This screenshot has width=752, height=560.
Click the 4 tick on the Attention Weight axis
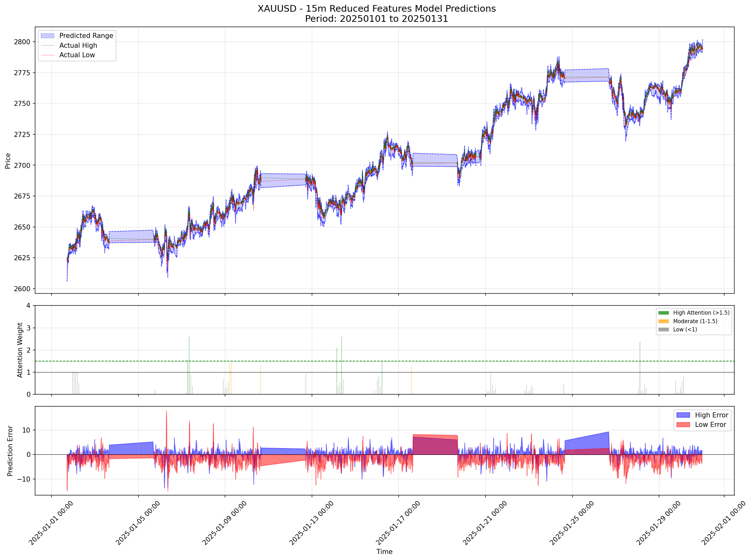28,306
